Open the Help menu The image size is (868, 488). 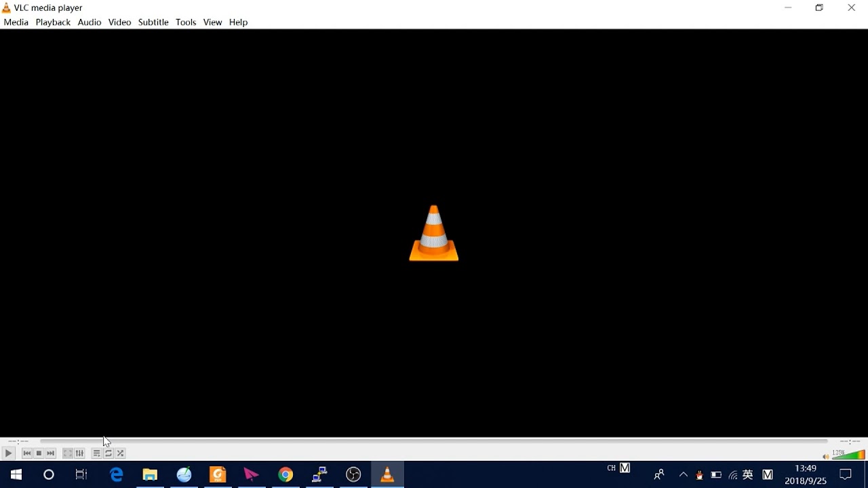tap(239, 22)
